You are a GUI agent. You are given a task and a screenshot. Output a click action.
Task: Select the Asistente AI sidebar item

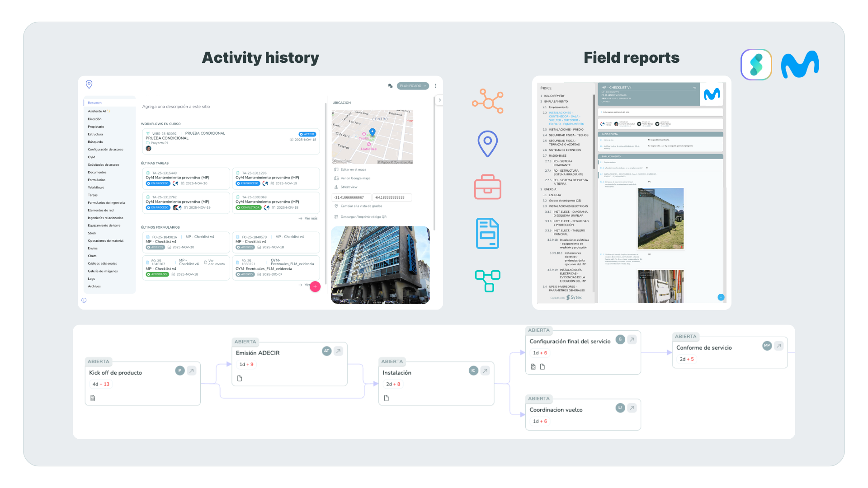(x=97, y=111)
